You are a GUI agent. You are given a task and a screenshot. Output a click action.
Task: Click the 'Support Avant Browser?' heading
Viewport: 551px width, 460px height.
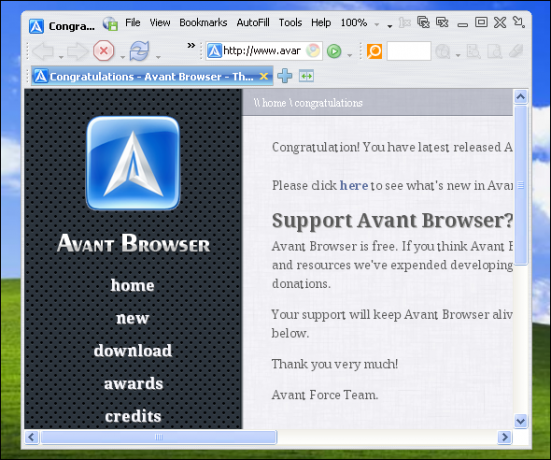point(393,221)
